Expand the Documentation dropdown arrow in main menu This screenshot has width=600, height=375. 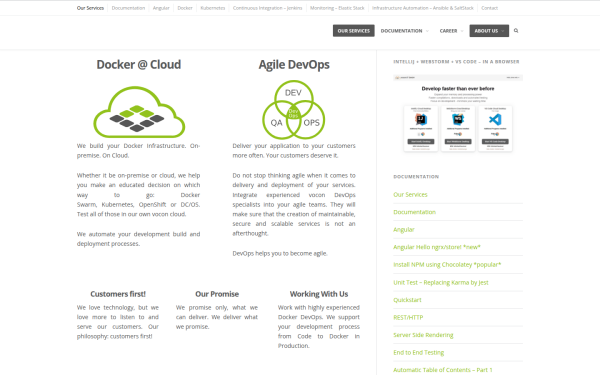(427, 31)
